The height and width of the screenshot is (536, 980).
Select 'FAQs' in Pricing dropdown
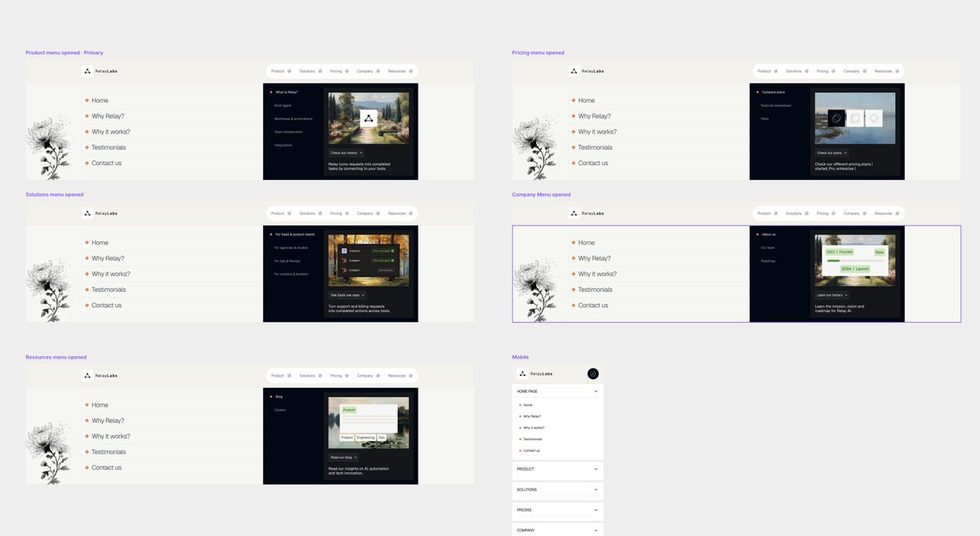(764, 118)
